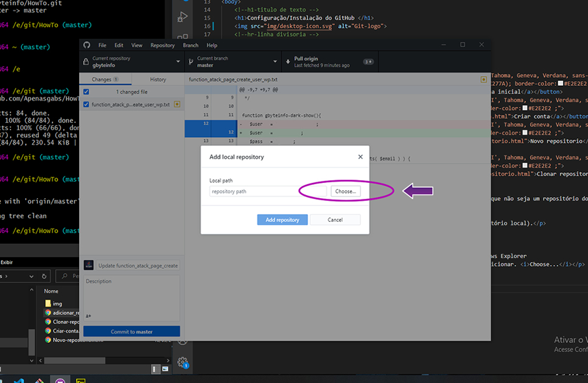
Task: Click the File Explorer scroll-right arrow
Action: [x=167, y=361]
